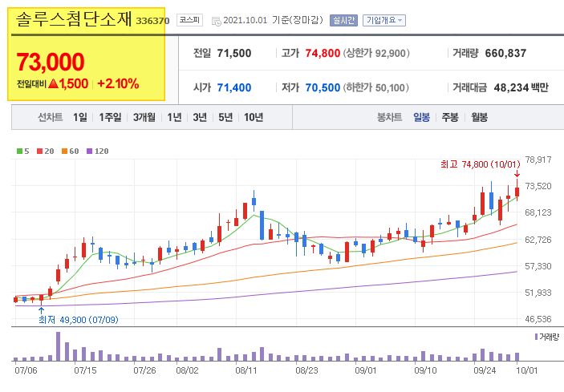Click the 코스피 market badge

click(189, 20)
